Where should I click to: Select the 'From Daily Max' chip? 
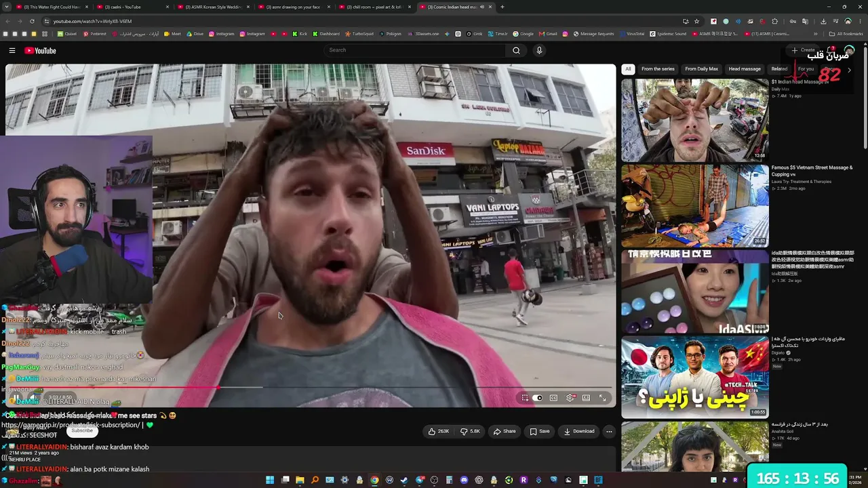pyautogui.click(x=701, y=68)
